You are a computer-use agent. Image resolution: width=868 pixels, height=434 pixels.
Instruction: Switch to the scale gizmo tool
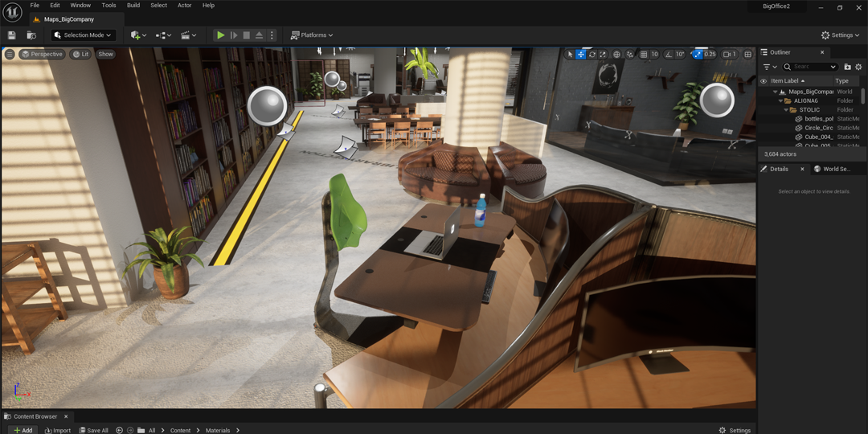603,55
